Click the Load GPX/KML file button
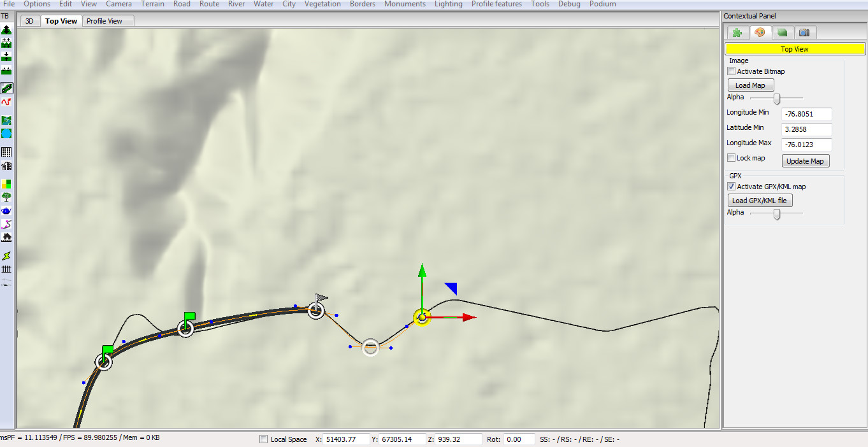The width and height of the screenshot is (868, 447). [759, 201]
